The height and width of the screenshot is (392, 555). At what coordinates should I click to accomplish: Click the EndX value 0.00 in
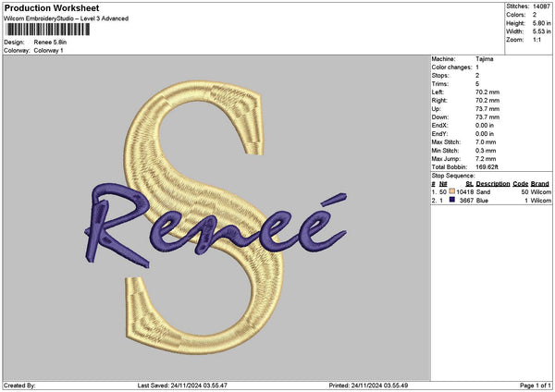click(x=485, y=126)
